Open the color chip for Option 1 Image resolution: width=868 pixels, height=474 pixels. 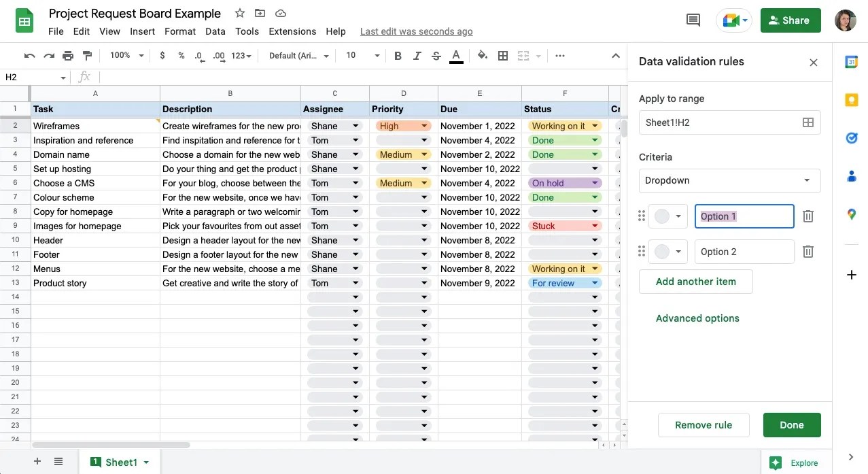coord(667,216)
